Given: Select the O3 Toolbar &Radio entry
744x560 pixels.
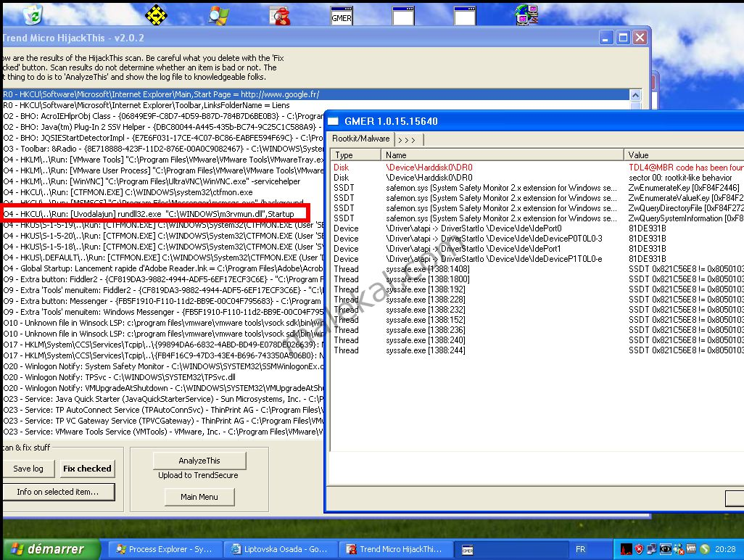Looking at the screenshot, I should [163, 149].
